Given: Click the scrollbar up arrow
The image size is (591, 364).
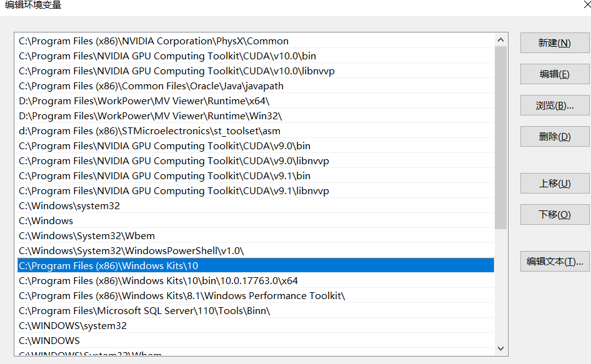Looking at the screenshot, I should 500,39.
